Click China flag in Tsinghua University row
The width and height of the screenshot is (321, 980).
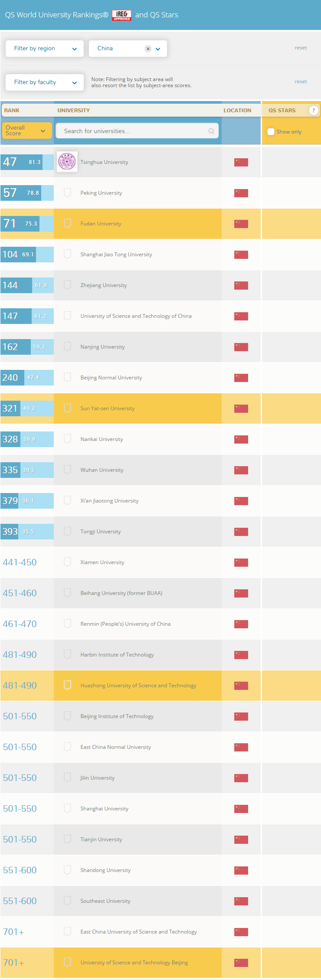[x=241, y=162]
